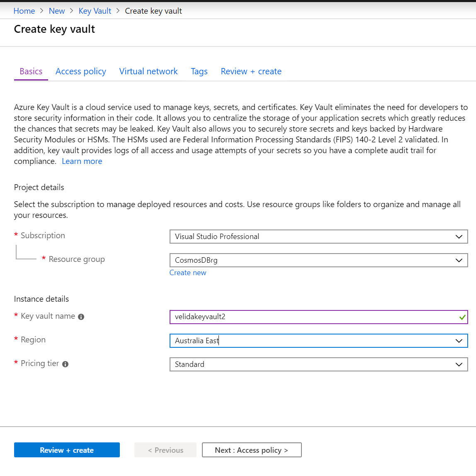Expand the Subscription dropdown arrow
This screenshot has height=476, width=476.
pyautogui.click(x=459, y=237)
